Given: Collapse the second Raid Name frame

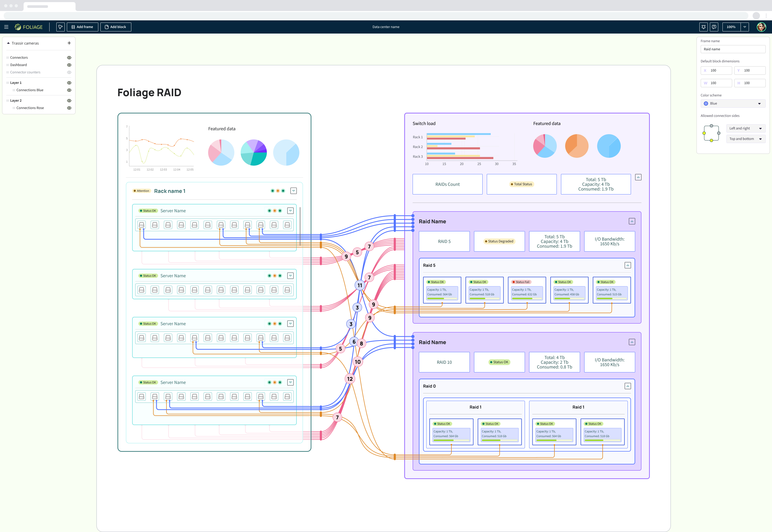Looking at the screenshot, I should pyautogui.click(x=632, y=342).
